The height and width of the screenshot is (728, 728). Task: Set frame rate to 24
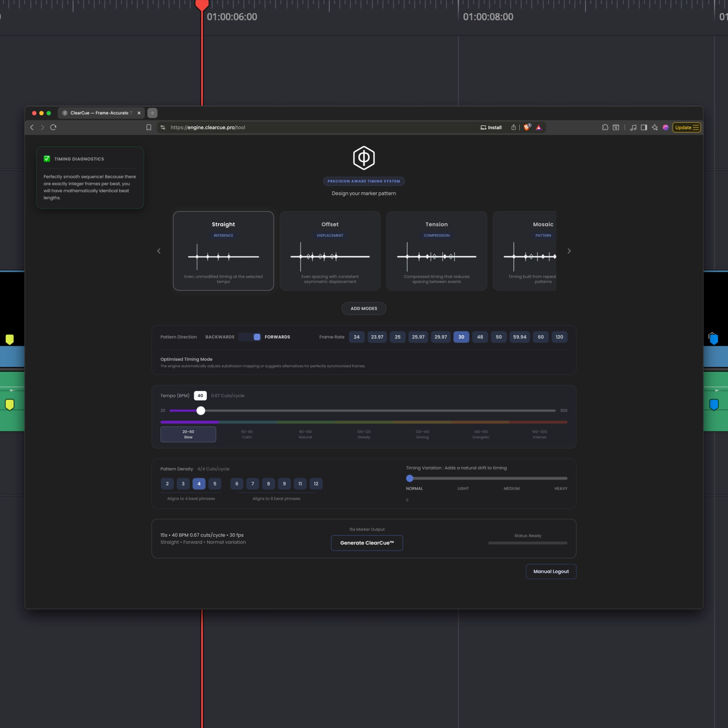tap(356, 337)
